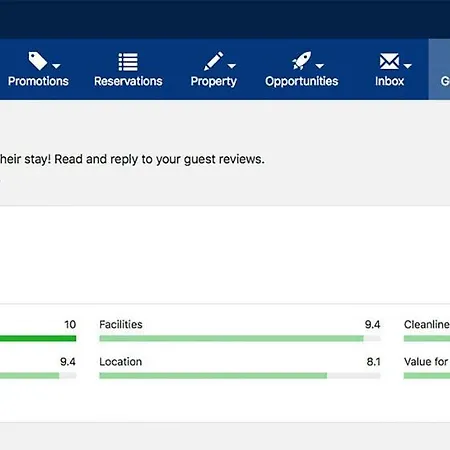Viewport: 450px width, 450px height.
Task: Expand the Opportunities dropdown arrow
Action: [x=320, y=66]
